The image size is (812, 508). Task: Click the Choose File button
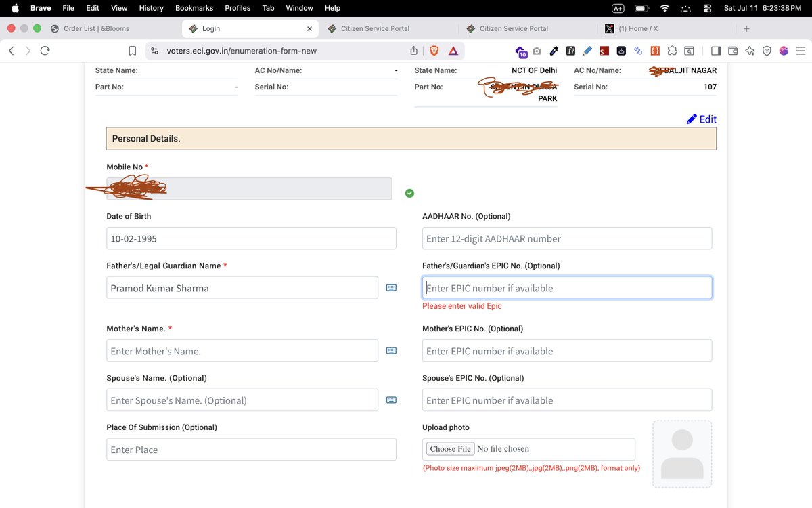pos(450,448)
